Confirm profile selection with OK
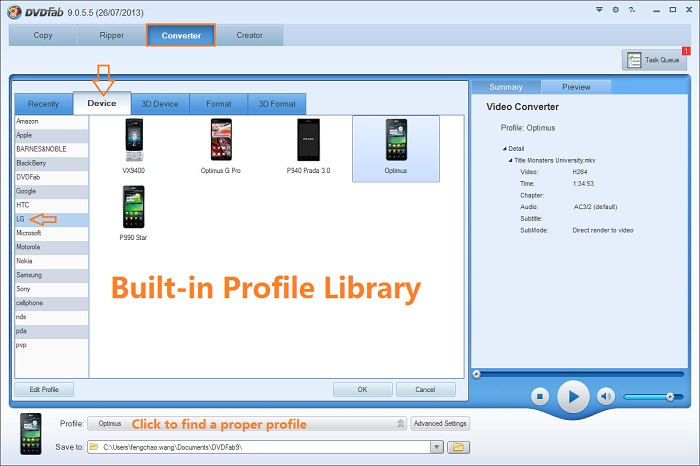Screen dimensions: 700x466 click(x=362, y=390)
